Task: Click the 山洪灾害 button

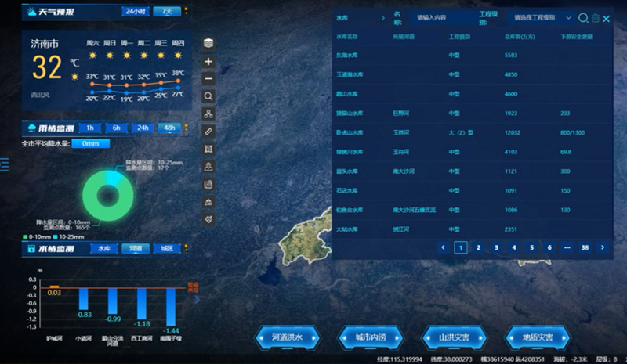Action: tap(455, 337)
